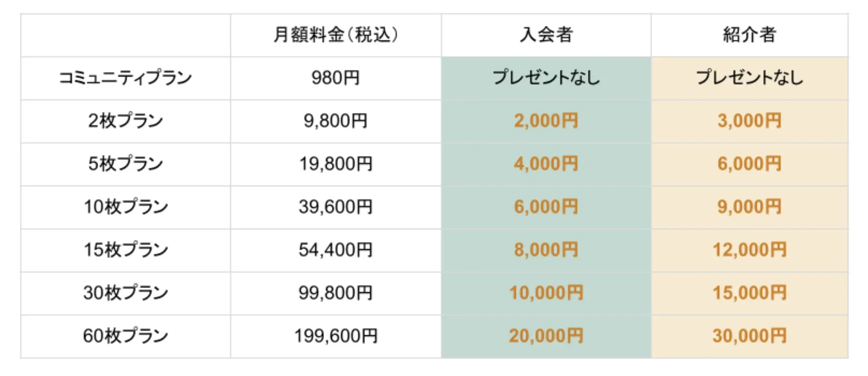868x376 pixels.
Task: Click the 980円 monthly fee cell
Action: pyautogui.click(x=336, y=78)
